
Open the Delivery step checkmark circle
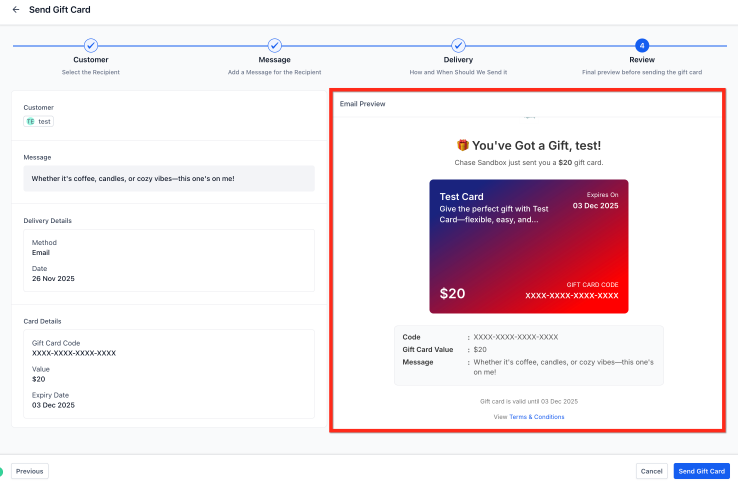(x=458, y=45)
